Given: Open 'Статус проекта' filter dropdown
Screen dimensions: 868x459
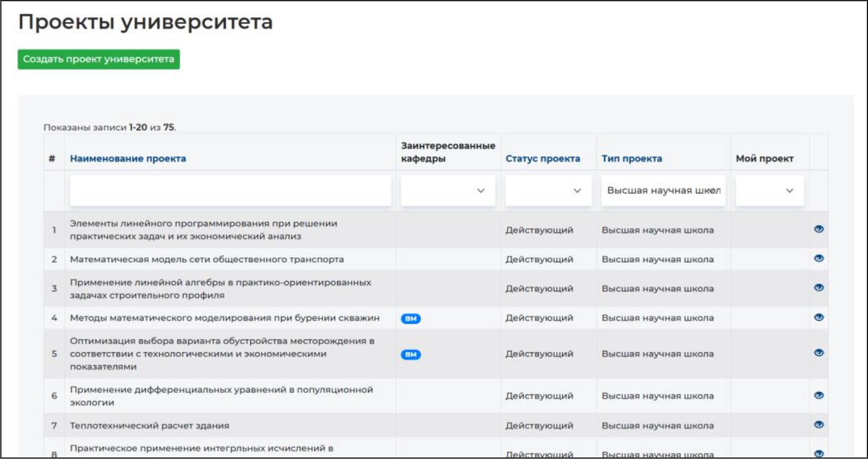Looking at the screenshot, I should point(548,191).
